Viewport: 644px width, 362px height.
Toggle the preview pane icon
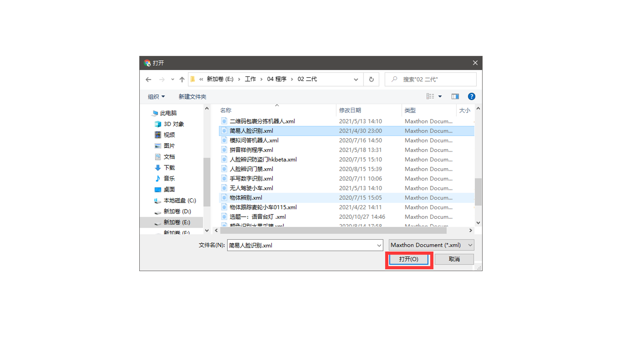coord(455,97)
